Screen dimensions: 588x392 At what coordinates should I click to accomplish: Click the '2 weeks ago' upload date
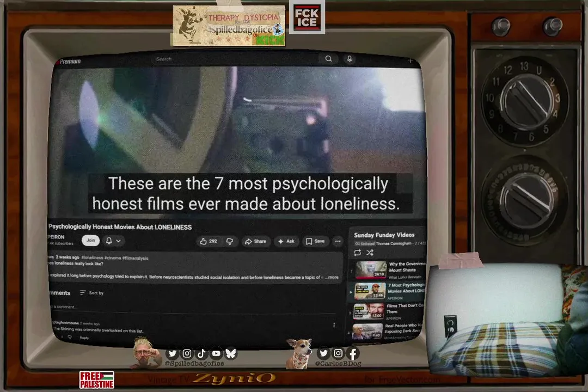coord(68,258)
